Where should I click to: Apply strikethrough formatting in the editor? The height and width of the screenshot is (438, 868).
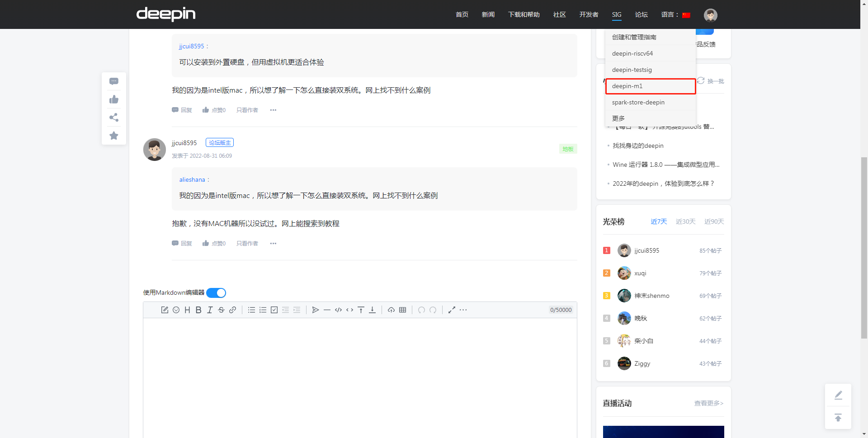pyautogui.click(x=221, y=310)
